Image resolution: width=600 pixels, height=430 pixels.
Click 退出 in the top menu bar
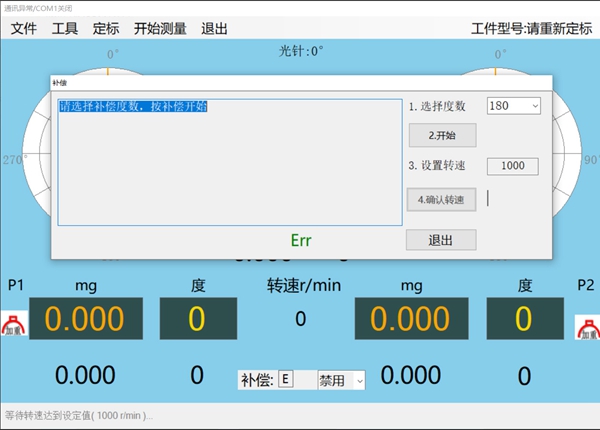tap(214, 28)
